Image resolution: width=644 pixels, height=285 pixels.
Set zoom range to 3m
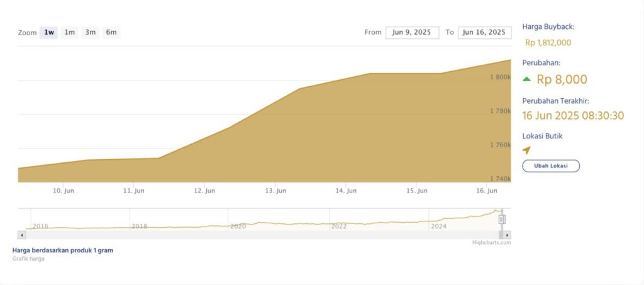click(91, 32)
